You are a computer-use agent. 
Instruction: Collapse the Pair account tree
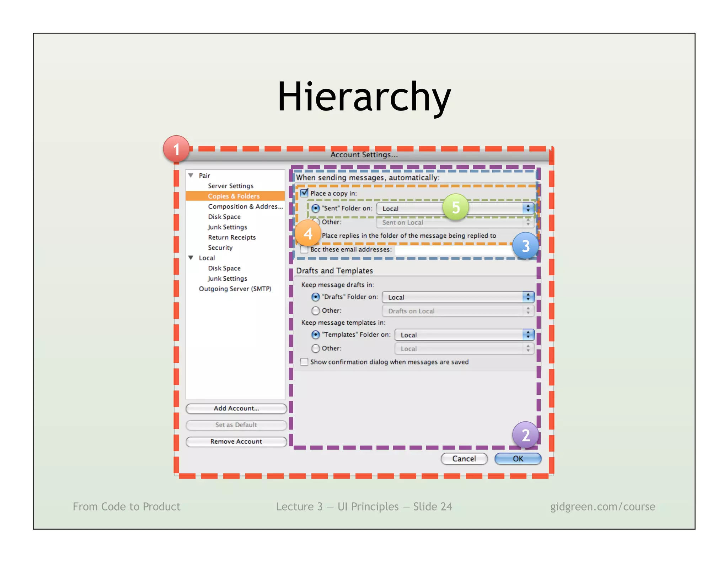point(191,175)
